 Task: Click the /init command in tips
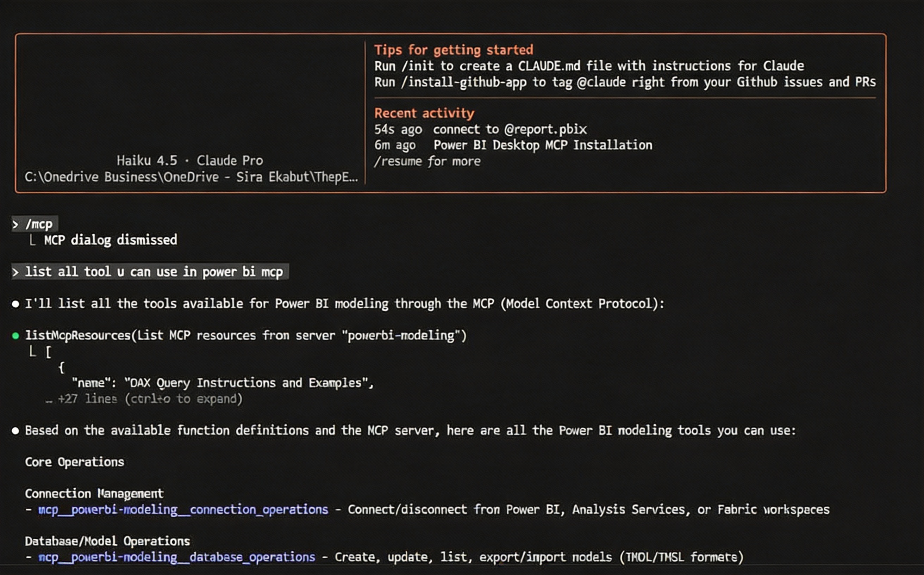(417, 66)
